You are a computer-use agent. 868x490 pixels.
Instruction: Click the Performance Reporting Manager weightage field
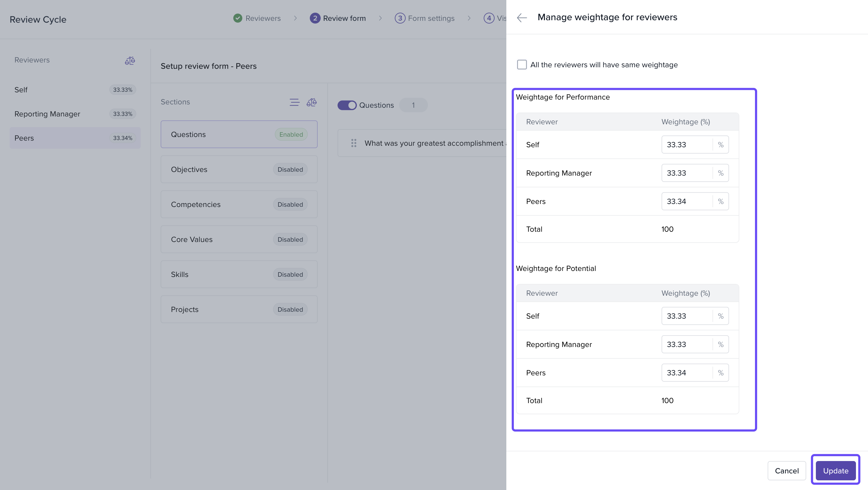686,173
